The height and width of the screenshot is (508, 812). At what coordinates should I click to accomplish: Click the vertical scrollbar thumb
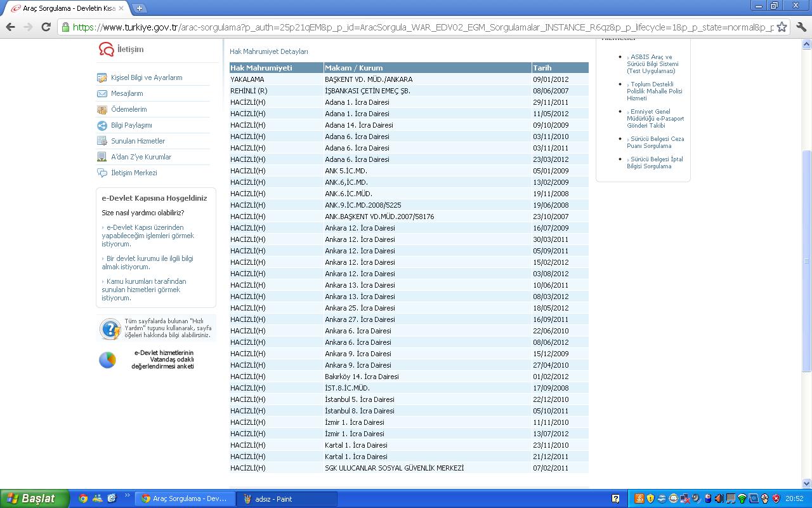point(807,261)
